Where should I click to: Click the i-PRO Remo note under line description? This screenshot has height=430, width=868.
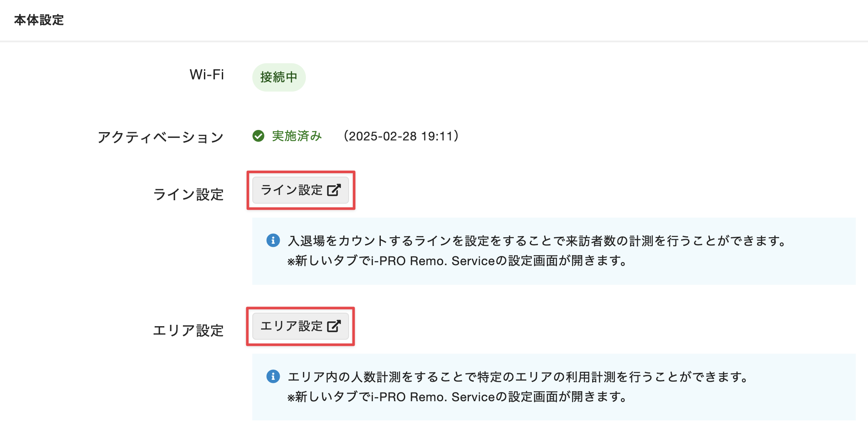coord(458,261)
